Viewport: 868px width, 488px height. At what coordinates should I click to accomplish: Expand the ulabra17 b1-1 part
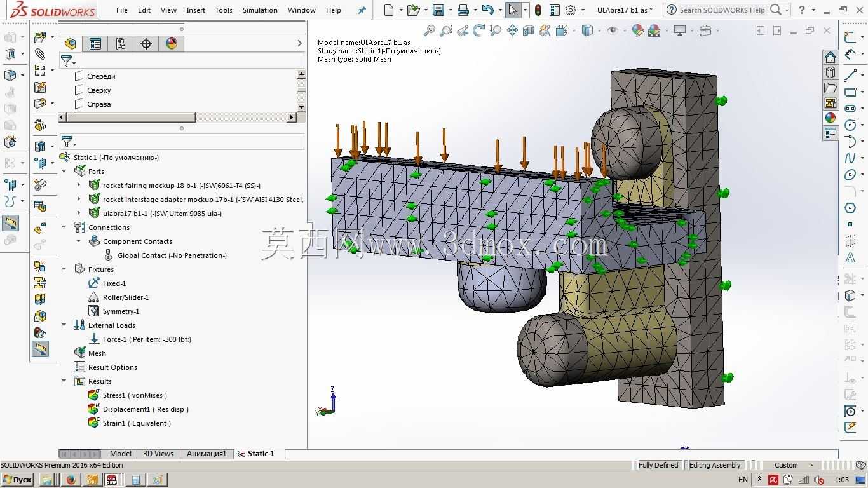(79, 213)
